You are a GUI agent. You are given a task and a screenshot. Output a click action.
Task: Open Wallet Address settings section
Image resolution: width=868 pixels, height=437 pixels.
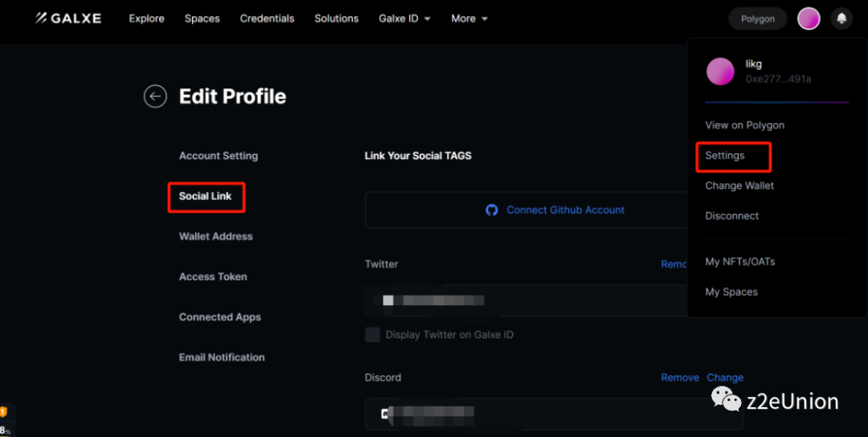click(215, 236)
